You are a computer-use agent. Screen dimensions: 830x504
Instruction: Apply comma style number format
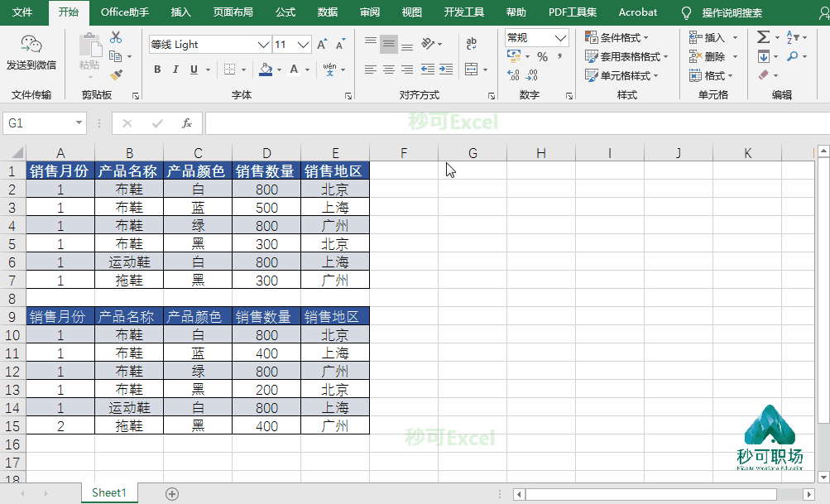pyautogui.click(x=560, y=56)
